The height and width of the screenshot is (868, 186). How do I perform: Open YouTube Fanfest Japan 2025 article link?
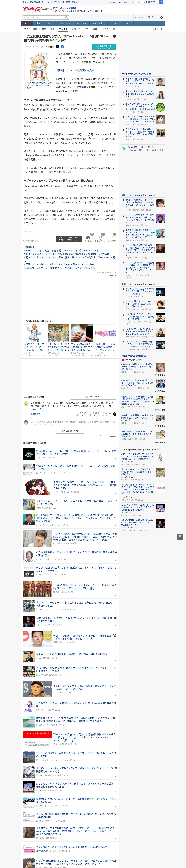pos(76,669)
